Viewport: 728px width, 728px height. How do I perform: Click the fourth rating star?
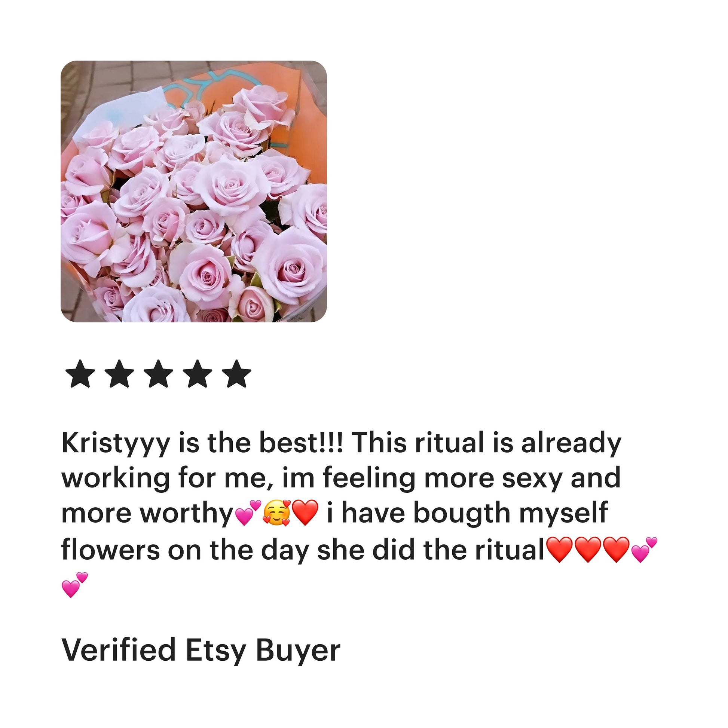[198, 374]
